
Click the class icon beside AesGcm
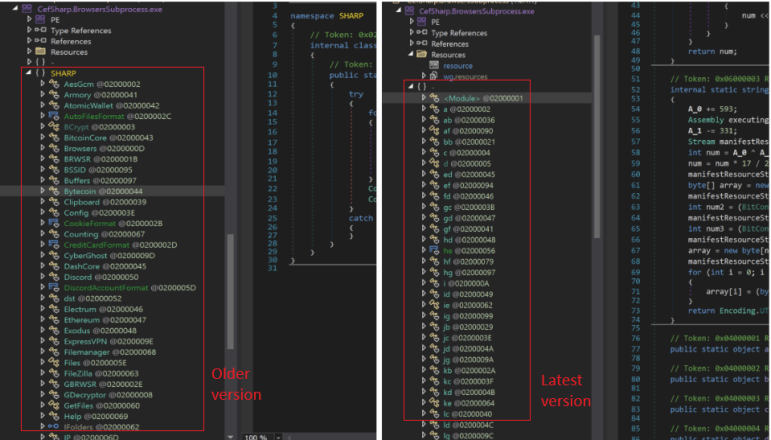coord(54,84)
